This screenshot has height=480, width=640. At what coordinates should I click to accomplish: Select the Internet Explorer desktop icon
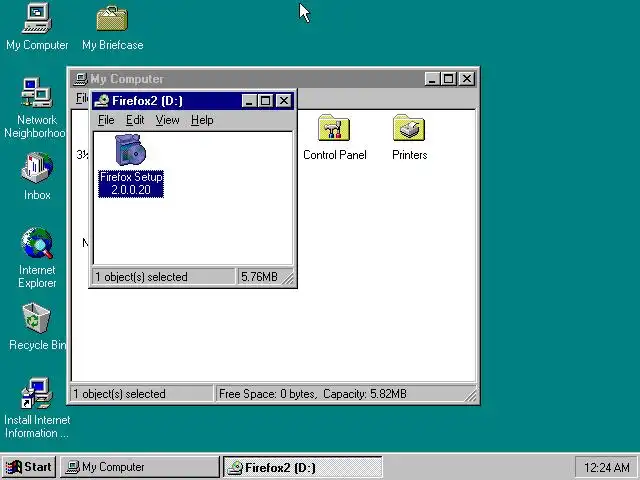(37, 243)
